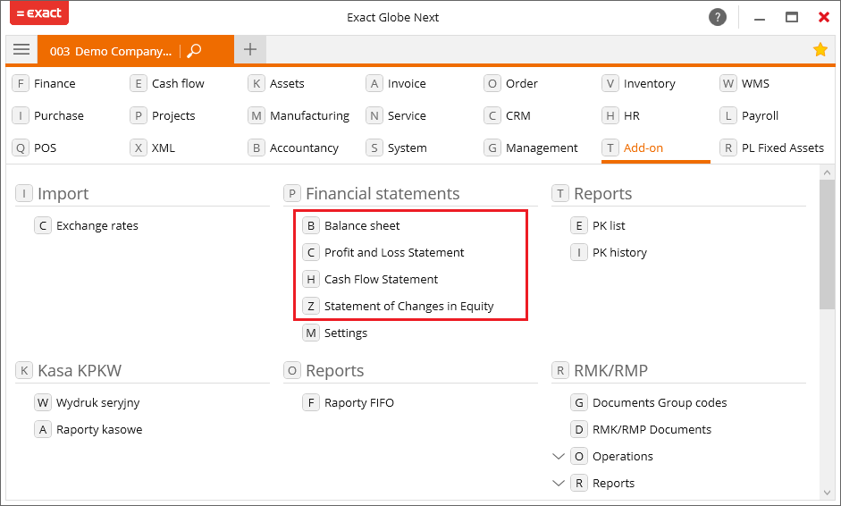841x506 pixels.
Task: Open Exchange rates under Import
Action: pos(86,225)
